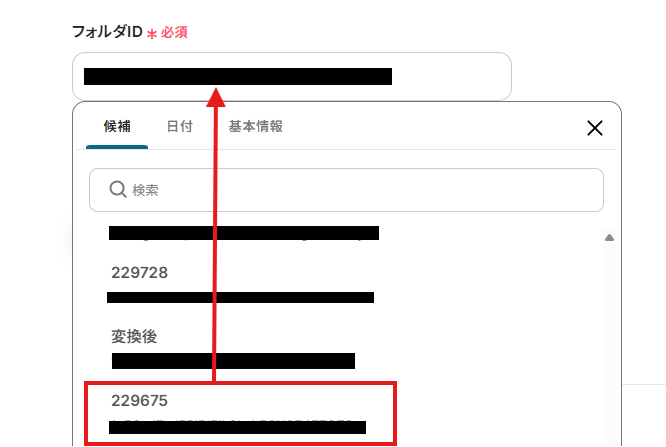Click the magnifier search icon
This screenshot has width=666, height=447.
point(118,190)
